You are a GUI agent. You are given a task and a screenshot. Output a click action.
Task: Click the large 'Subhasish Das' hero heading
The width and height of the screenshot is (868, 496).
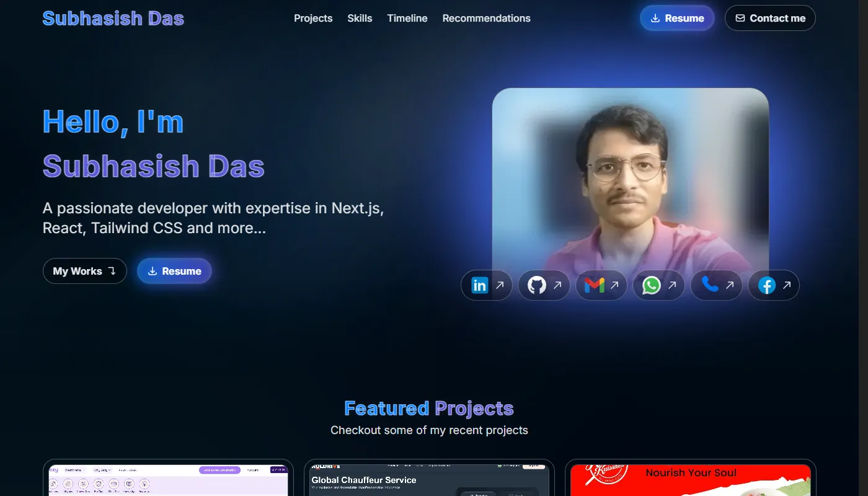coord(154,166)
